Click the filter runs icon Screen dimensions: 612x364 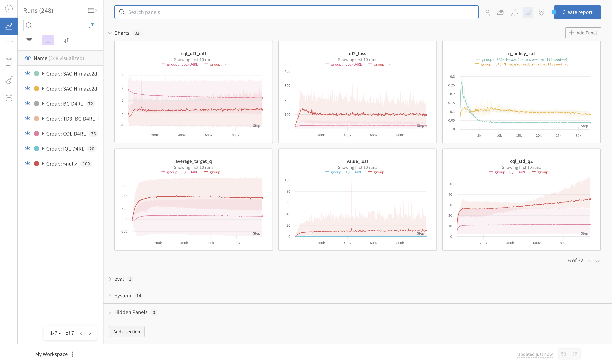click(29, 40)
